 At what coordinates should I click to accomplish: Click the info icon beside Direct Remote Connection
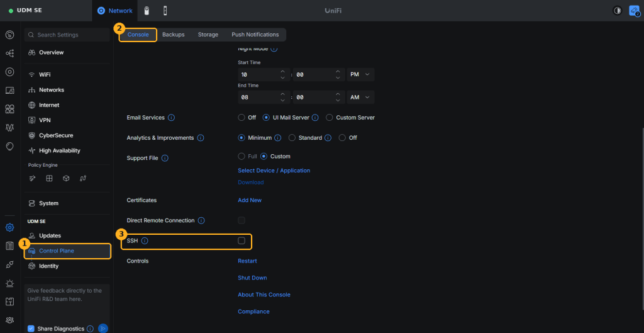point(201,221)
